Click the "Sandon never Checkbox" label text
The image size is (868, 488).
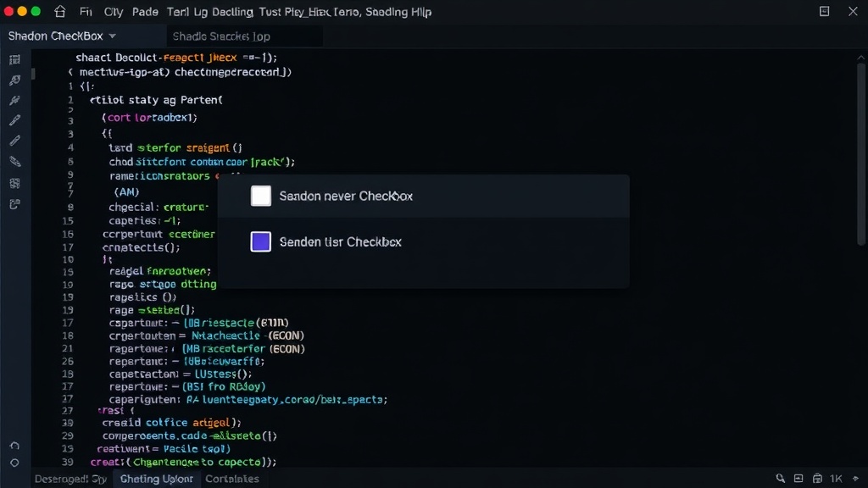coord(346,196)
